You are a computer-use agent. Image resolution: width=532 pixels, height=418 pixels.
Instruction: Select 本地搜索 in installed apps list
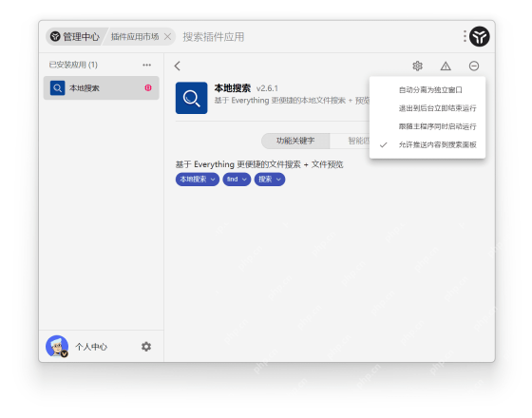coord(101,87)
